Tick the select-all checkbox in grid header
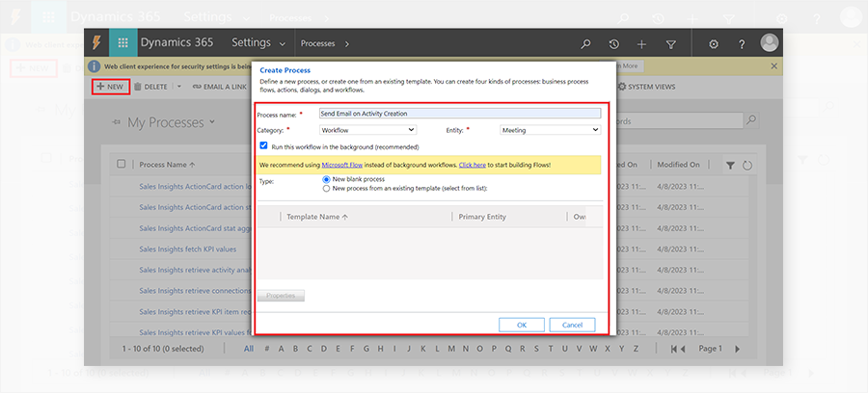 (x=122, y=164)
